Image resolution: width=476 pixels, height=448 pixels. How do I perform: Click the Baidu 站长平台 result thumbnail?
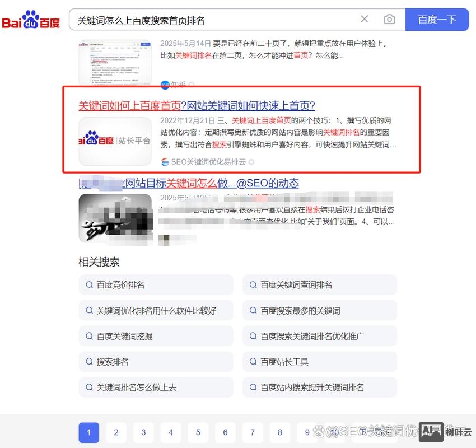(x=115, y=141)
